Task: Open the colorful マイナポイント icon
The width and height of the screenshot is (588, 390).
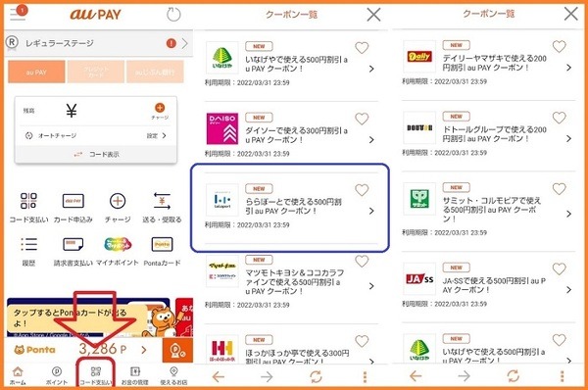Action: pyautogui.click(x=118, y=245)
